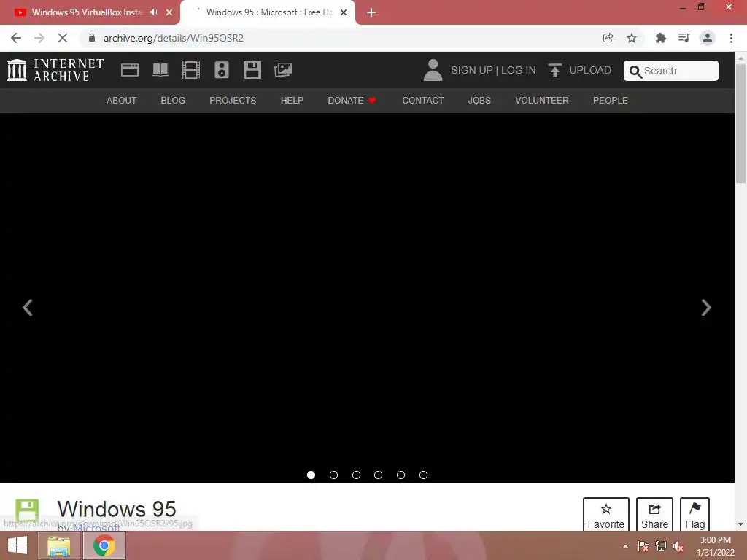The width and height of the screenshot is (747, 560).
Task: Show next carousel image
Action: pyautogui.click(x=706, y=308)
